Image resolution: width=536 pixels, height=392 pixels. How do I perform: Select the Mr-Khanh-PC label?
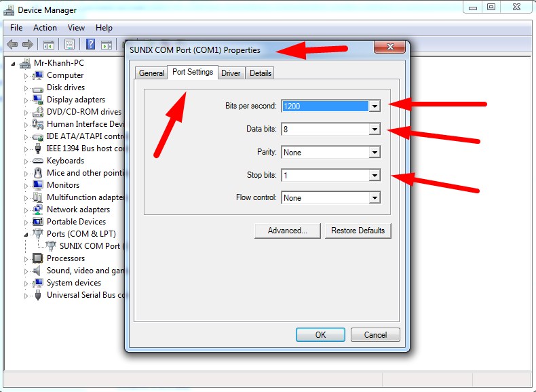point(59,63)
